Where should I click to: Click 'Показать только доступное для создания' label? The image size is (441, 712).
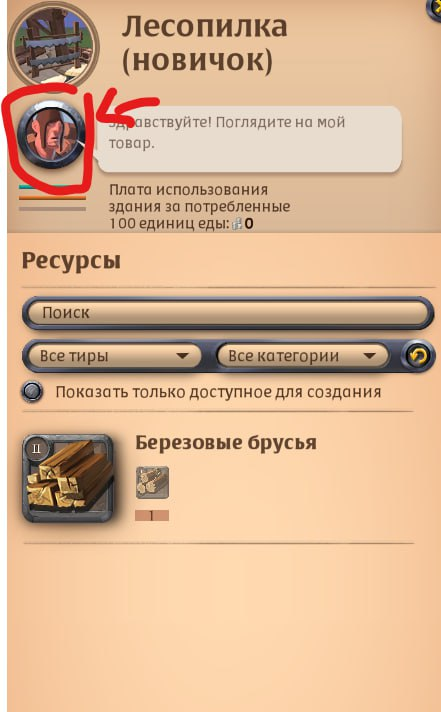(x=218, y=392)
